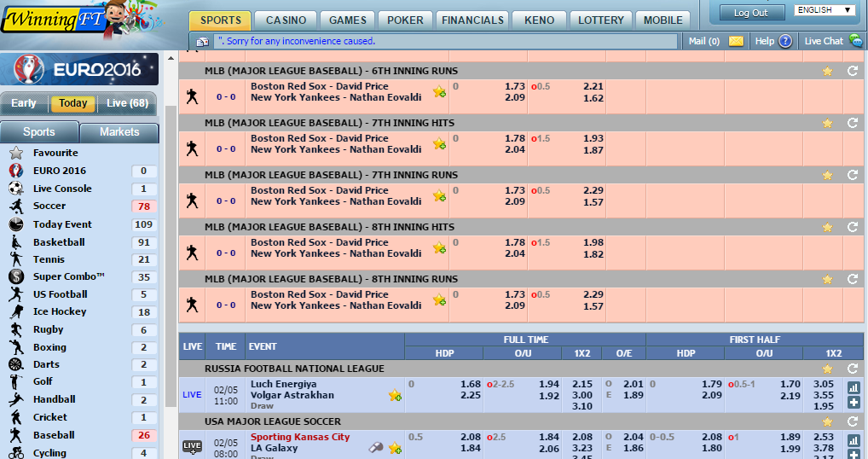Click the Help question mark icon
The width and height of the screenshot is (868, 459).
coord(785,41)
